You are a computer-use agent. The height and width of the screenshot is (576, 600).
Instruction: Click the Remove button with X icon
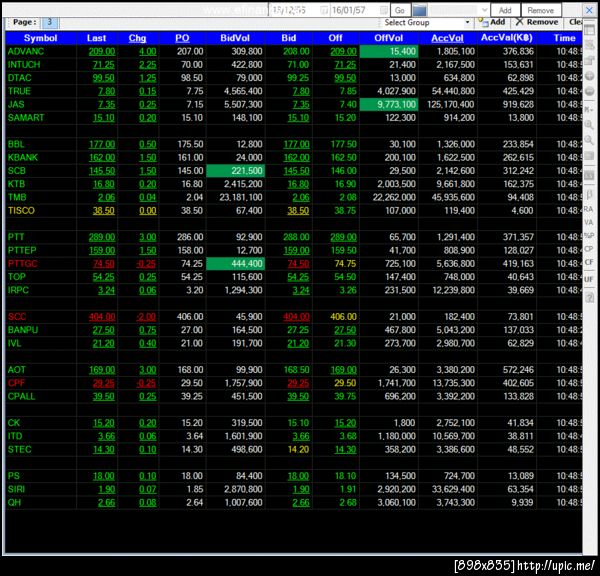point(537,22)
